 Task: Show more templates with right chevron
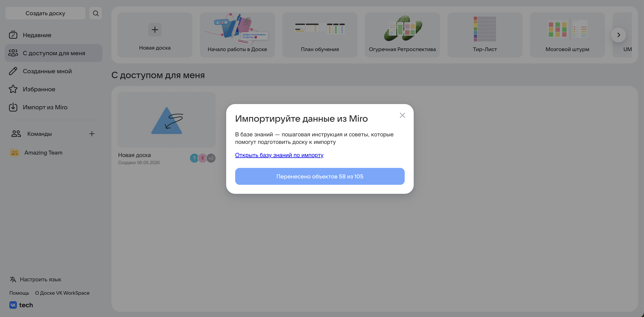[x=618, y=35]
